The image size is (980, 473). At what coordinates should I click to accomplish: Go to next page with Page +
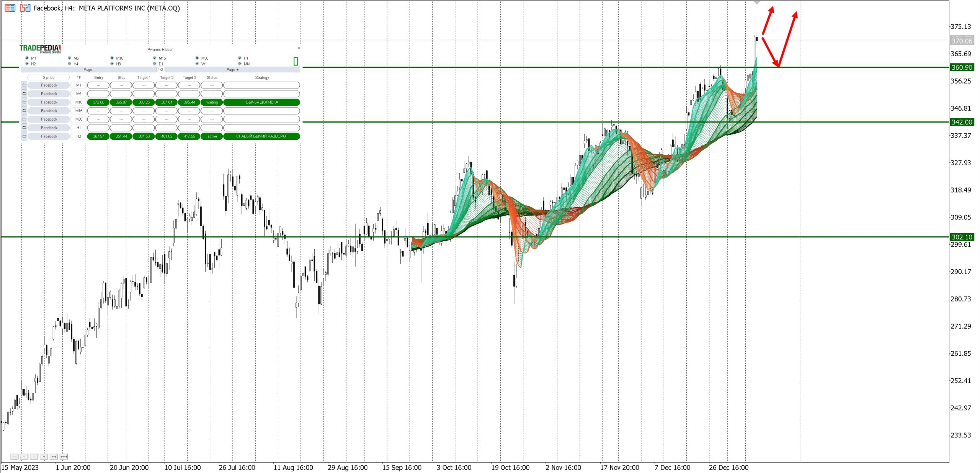tap(232, 70)
